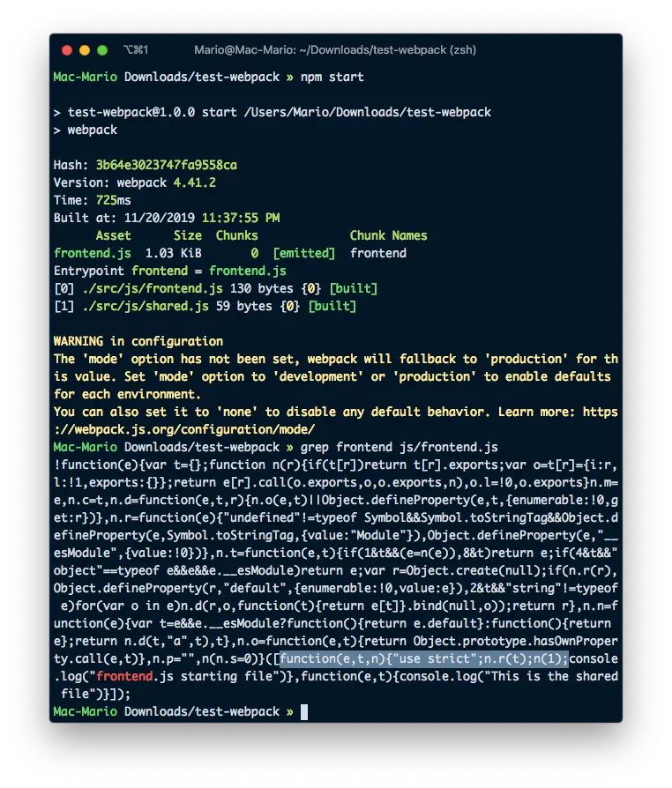Click the 'Chunks' column header

[x=237, y=235]
